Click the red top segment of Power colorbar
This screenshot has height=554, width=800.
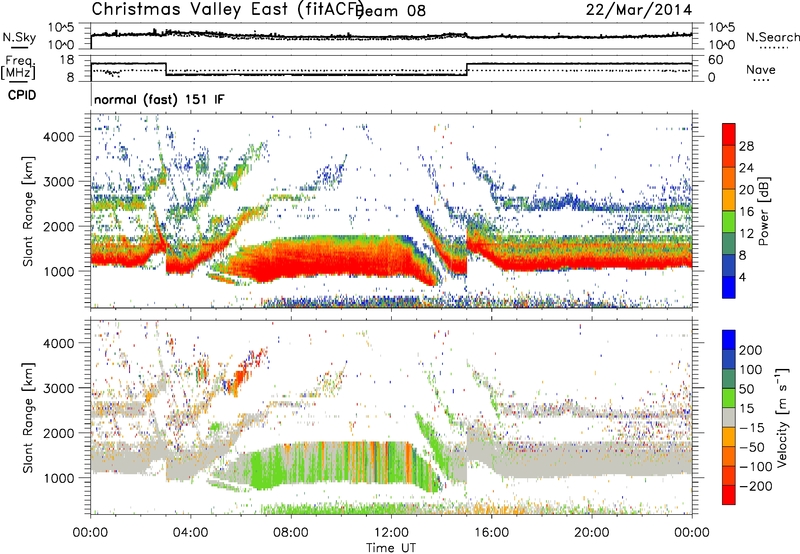pyautogui.click(x=729, y=134)
